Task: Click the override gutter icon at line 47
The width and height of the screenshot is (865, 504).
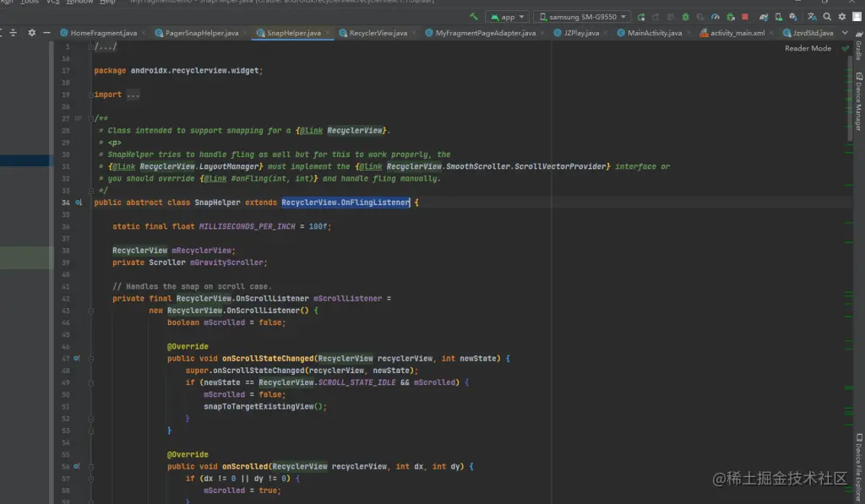Action: (77, 359)
